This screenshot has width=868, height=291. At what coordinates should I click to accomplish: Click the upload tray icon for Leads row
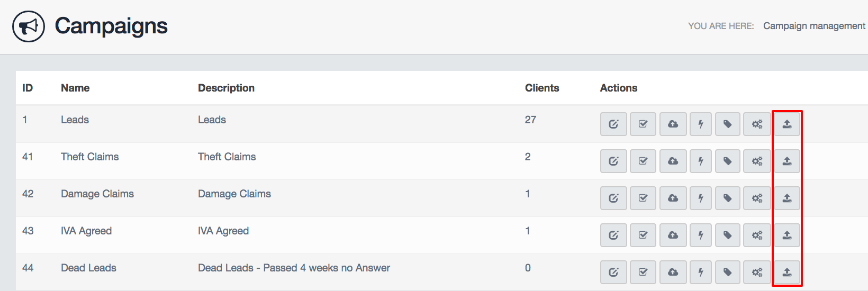[x=787, y=124]
